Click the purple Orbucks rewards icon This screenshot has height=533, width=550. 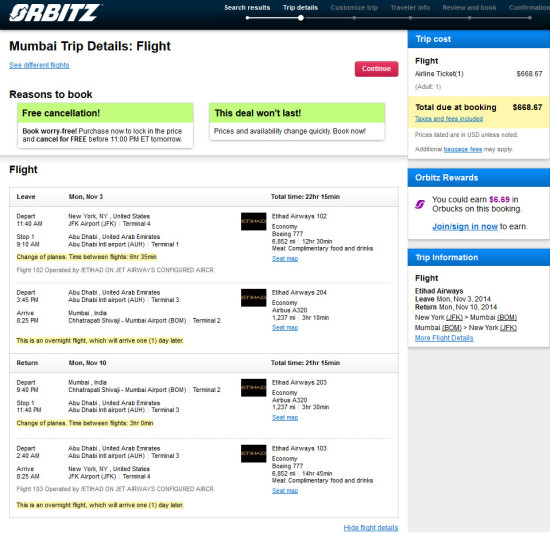[420, 204]
